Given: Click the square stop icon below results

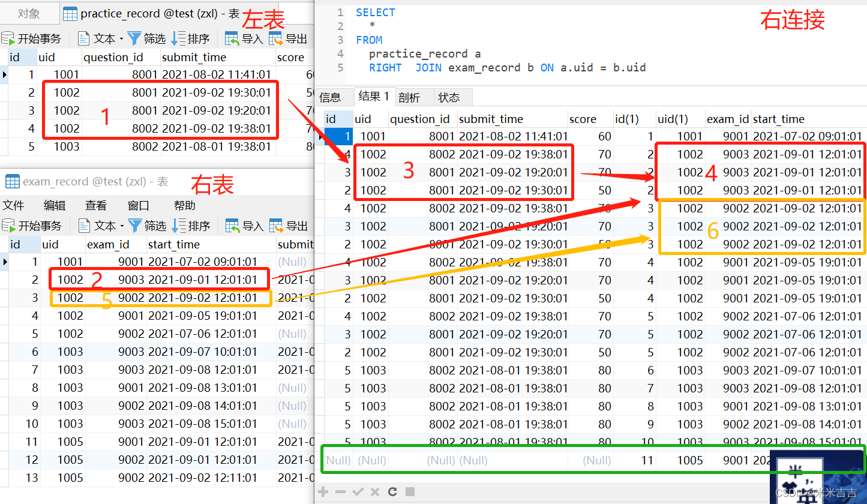Looking at the screenshot, I should pyautogui.click(x=410, y=492).
